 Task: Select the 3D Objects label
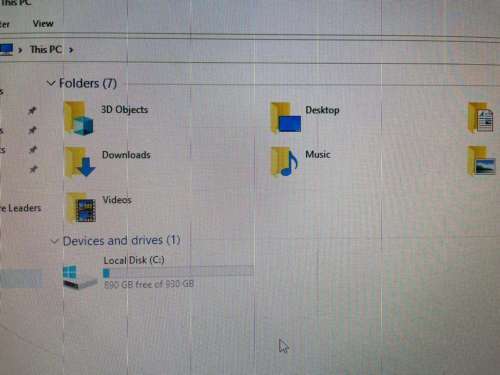tap(124, 109)
